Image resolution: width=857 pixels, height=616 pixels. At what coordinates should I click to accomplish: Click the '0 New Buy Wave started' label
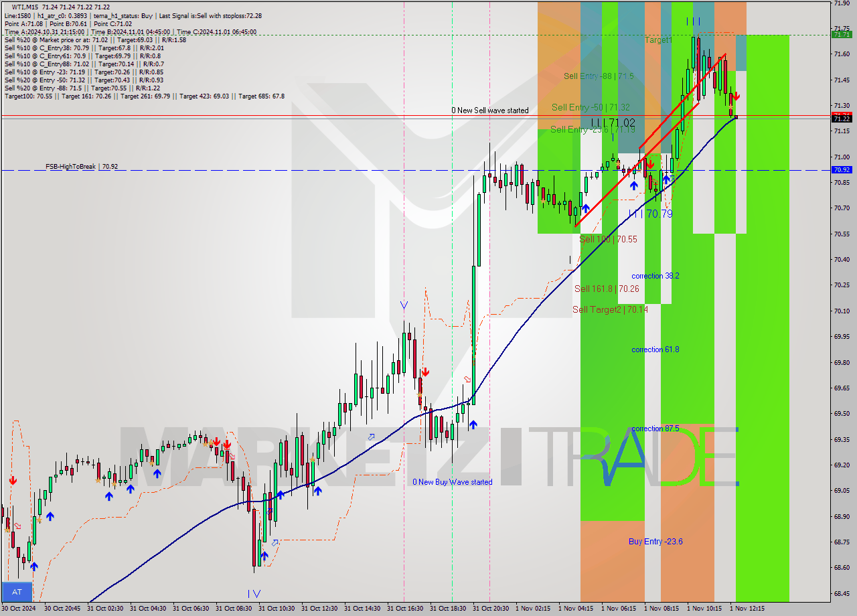453,482
